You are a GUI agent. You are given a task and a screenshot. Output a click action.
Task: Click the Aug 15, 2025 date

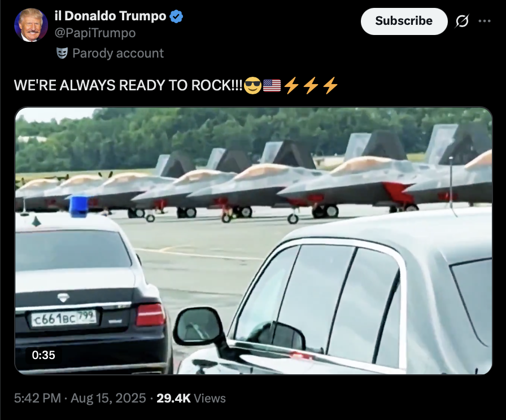[108, 398]
